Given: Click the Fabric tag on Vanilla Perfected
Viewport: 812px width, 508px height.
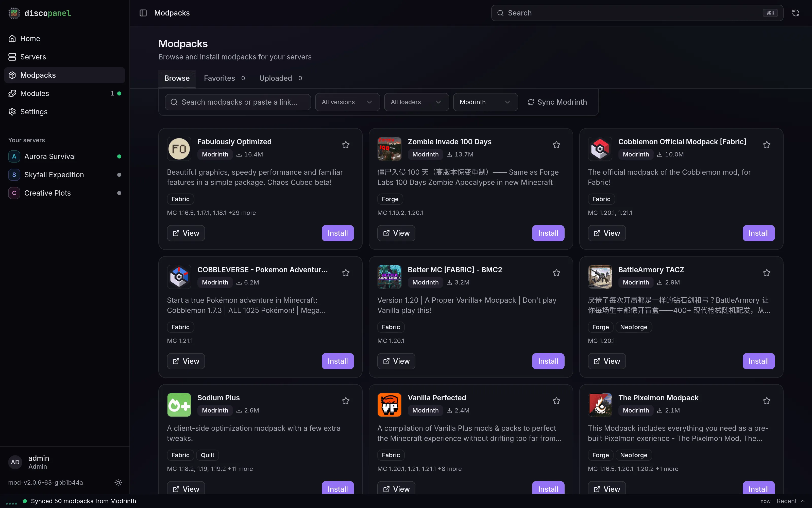Looking at the screenshot, I should pos(391,455).
